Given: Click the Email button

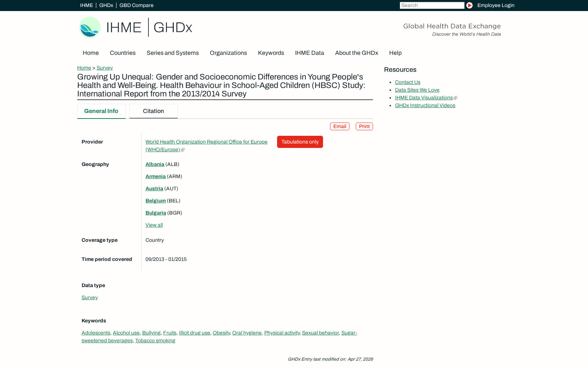Looking at the screenshot, I should 340,126.
